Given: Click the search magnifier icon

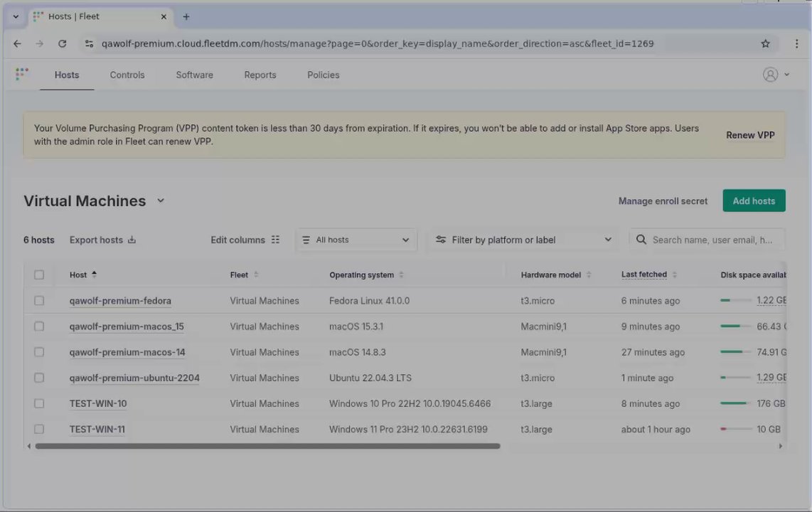Looking at the screenshot, I should 641,240.
